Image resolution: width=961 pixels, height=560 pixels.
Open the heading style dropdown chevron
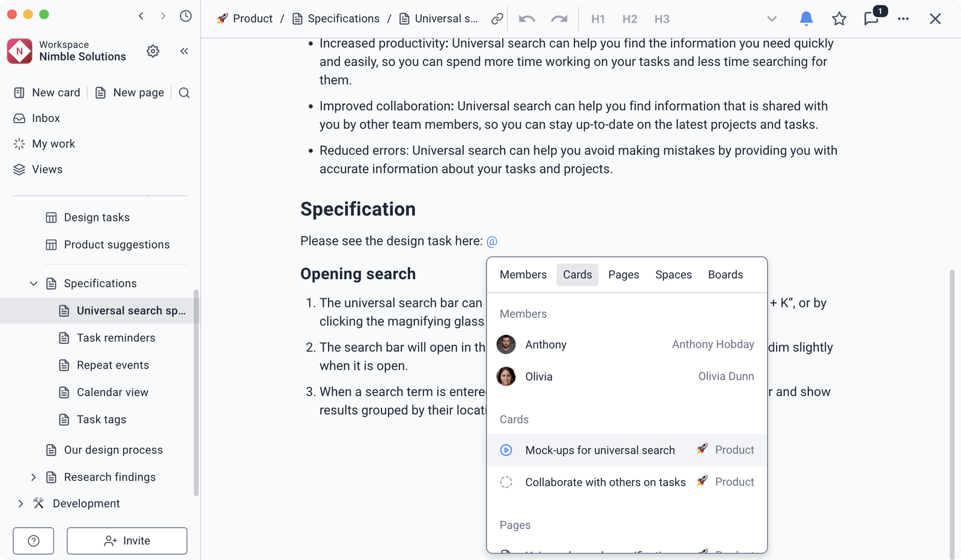(771, 19)
